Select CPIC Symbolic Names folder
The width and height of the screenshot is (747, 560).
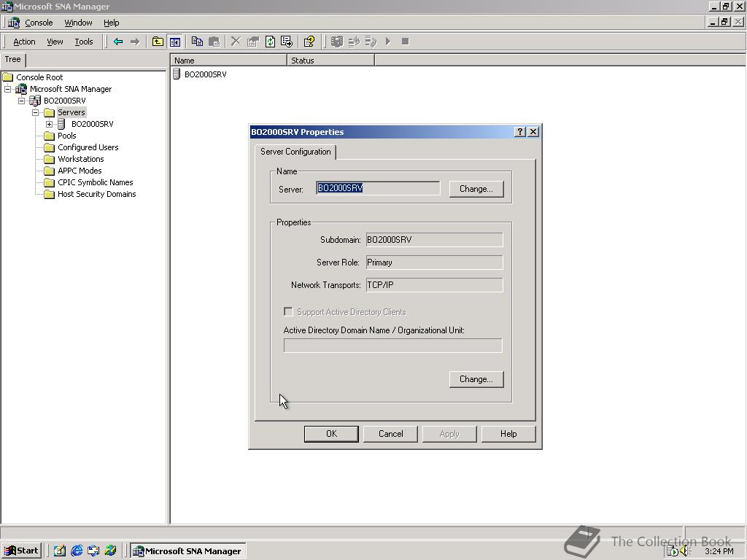click(x=96, y=182)
